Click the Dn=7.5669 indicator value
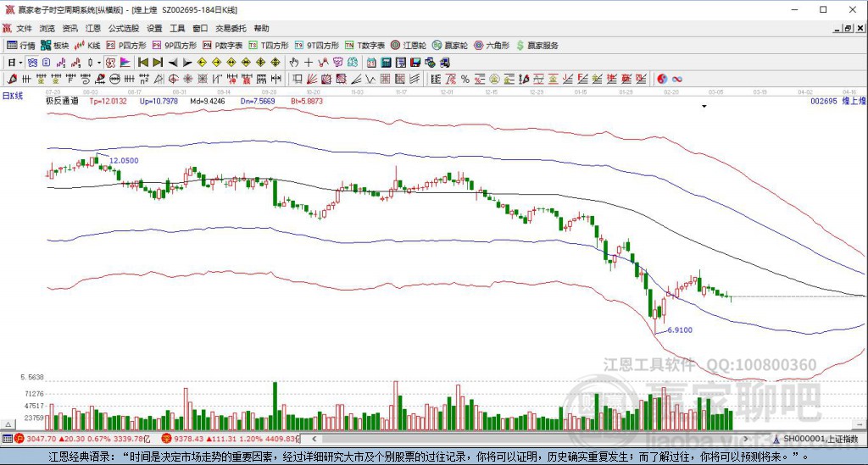 click(x=258, y=101)
